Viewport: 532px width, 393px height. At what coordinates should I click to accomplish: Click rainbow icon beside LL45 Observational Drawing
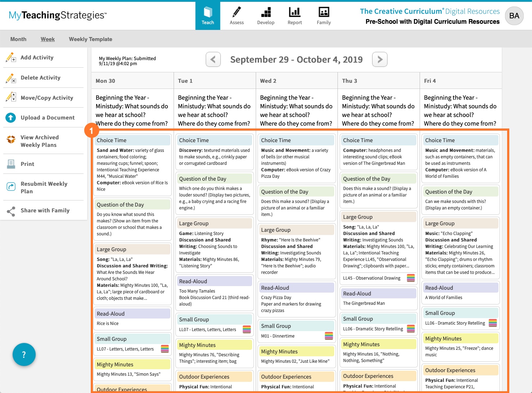click(x=411, y=278)
